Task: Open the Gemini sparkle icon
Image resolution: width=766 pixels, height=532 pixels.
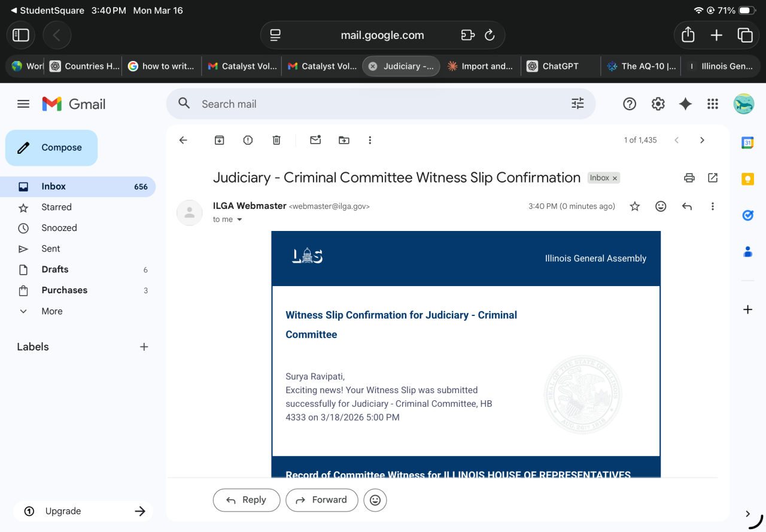Action: click(x=685, y=104)
